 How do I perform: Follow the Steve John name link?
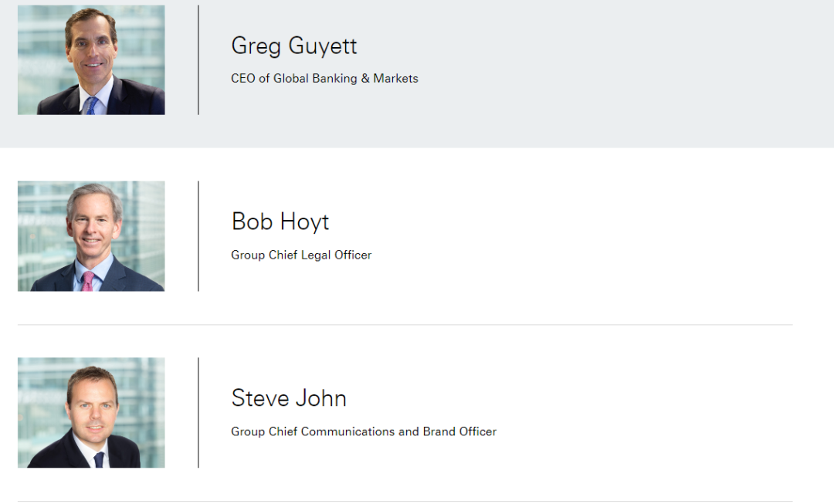(x=289, y=398)
